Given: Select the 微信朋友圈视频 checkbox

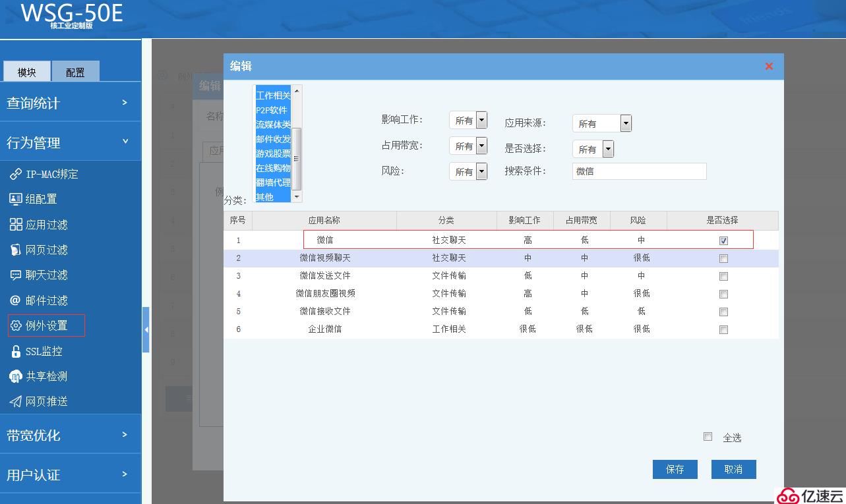Looking at the screenshot, I should [x=723, y=294].
